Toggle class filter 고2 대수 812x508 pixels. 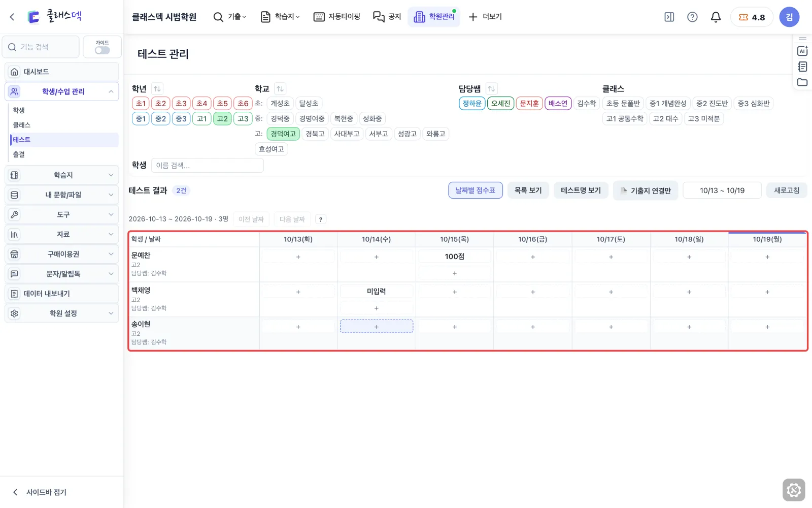(x=665, y=118)
